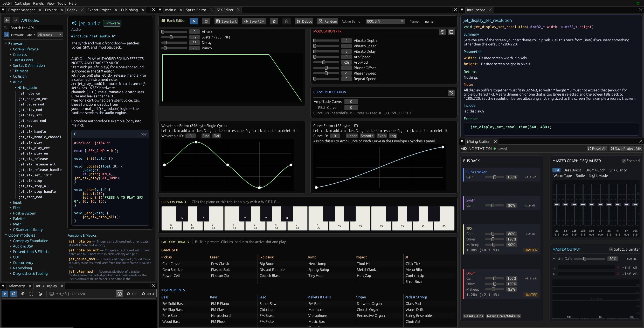The image size is (644, 328).
Task: Click the green indicator in the top-right corner
Action: point(638,3)
